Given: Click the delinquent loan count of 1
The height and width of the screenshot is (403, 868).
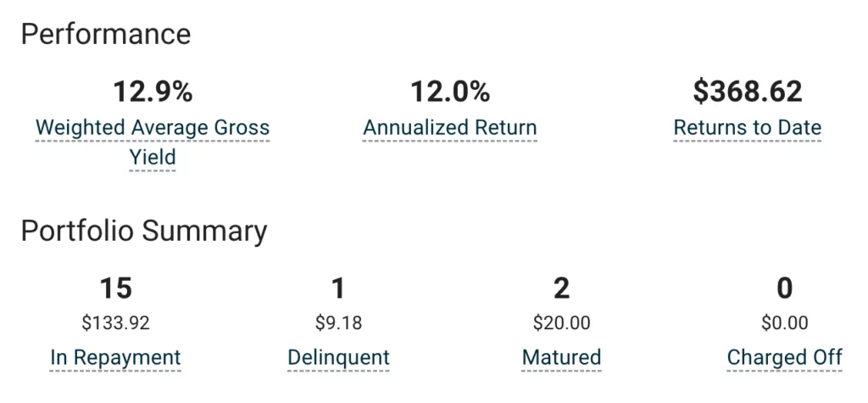Looking at the screenshot, I should 338,288.
